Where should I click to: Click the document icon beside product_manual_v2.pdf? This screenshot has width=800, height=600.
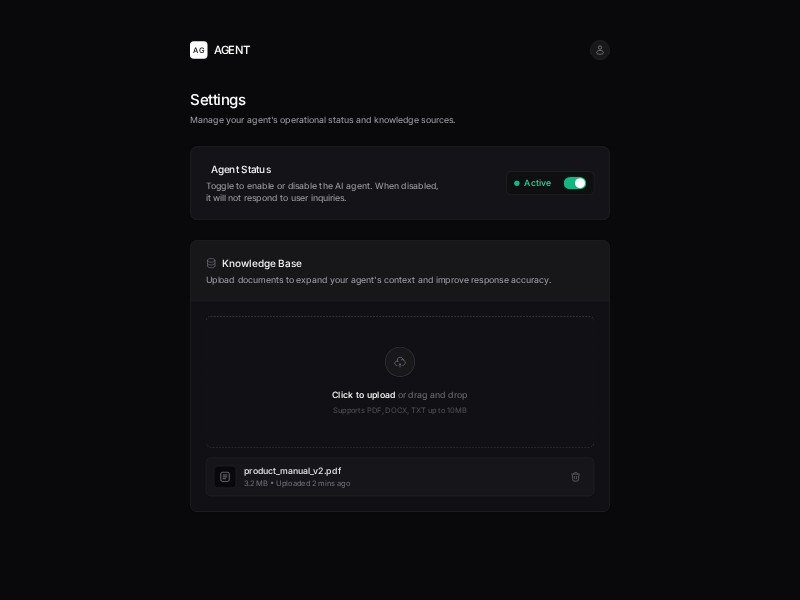click(225, 477)
